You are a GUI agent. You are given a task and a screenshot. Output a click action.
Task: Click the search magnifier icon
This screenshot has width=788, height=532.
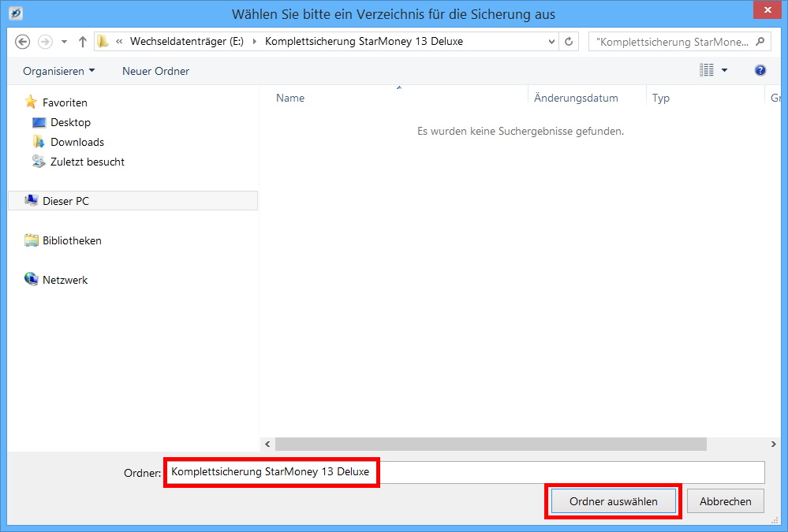[x=760, y=42]
